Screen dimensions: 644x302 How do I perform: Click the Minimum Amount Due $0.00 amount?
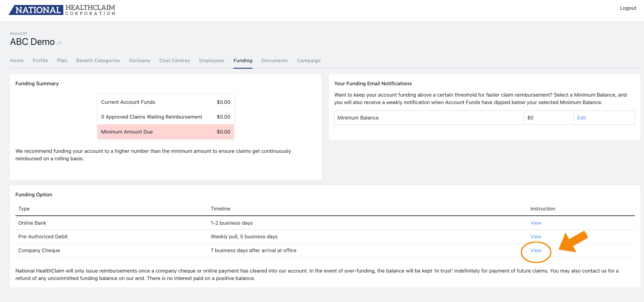tap(223, 132)
